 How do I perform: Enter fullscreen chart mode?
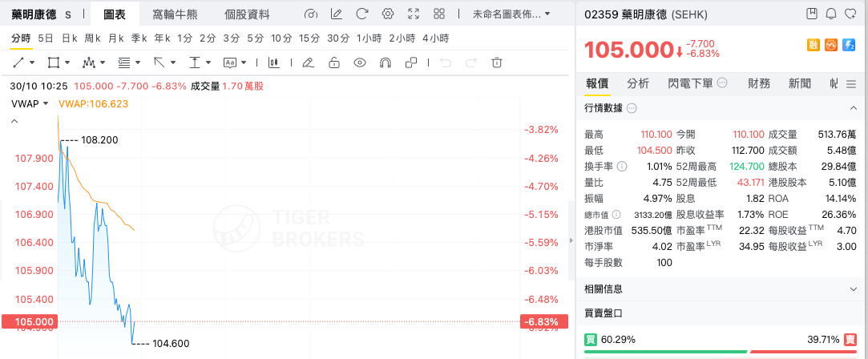414,14
